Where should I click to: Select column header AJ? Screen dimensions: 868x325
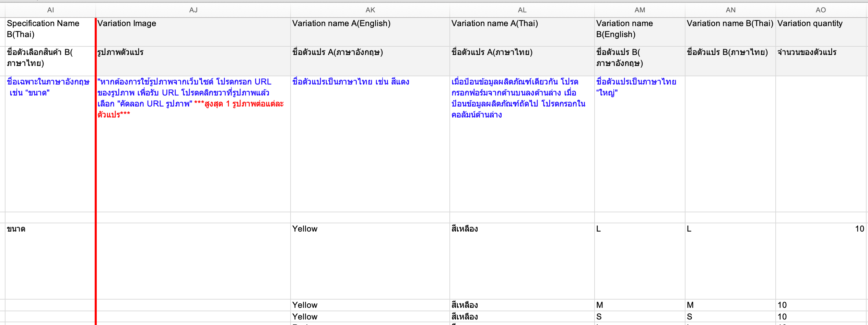tap(193, 10)
